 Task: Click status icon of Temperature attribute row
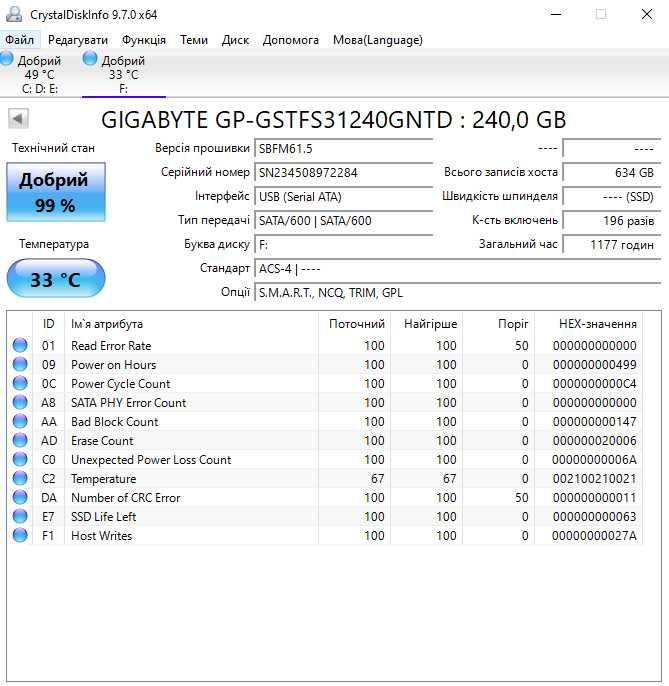20,478
